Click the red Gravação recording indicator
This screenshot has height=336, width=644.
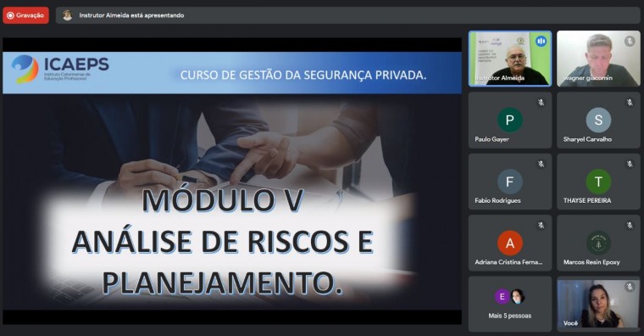26,15
